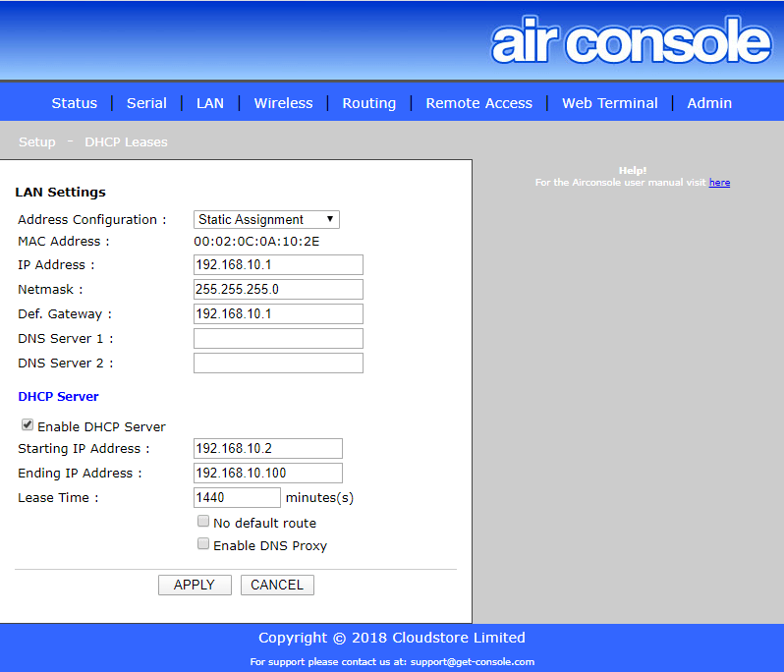
Task: Open the Status menu
Action: click(75, 103)
